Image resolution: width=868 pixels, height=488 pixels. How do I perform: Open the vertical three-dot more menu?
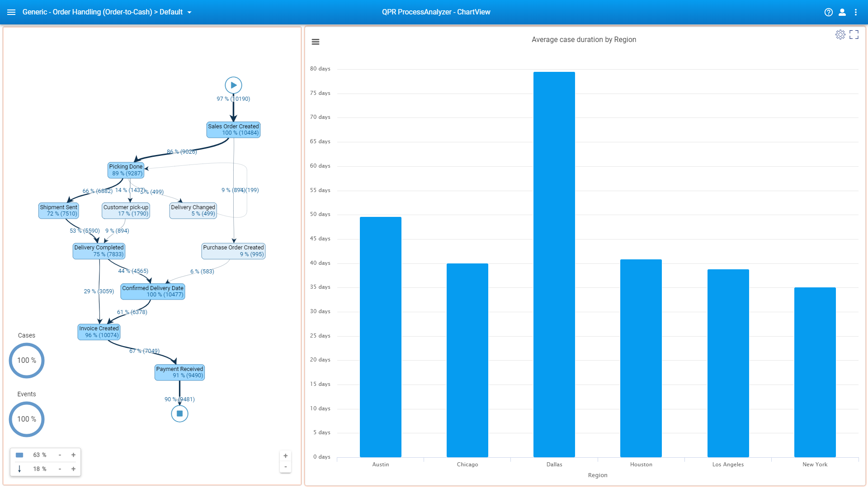point(856,12)
